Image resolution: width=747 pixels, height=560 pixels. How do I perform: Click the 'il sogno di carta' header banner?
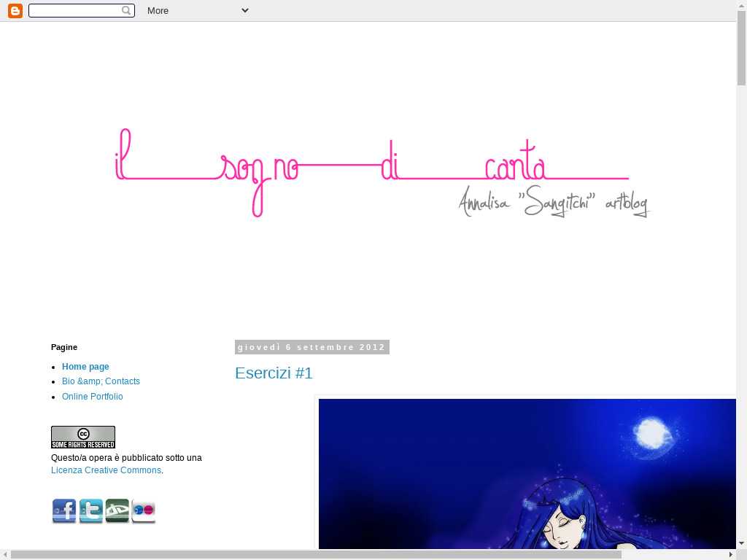(383, 172)
